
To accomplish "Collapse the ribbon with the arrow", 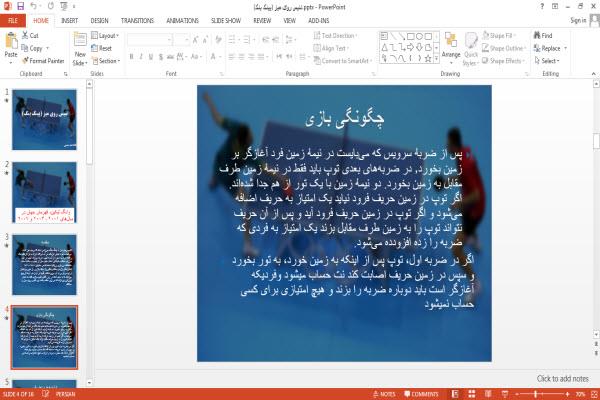I will tap(593, 73).
